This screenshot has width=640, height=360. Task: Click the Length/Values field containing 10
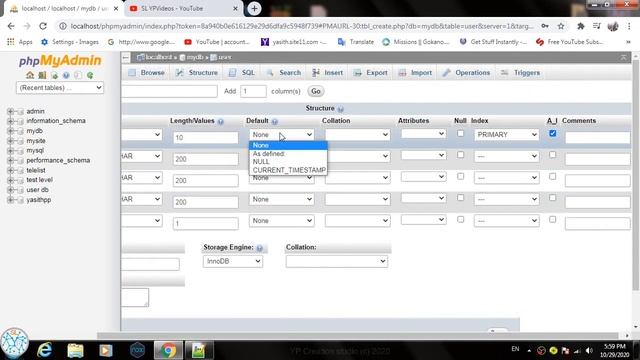tap(205, 138)
